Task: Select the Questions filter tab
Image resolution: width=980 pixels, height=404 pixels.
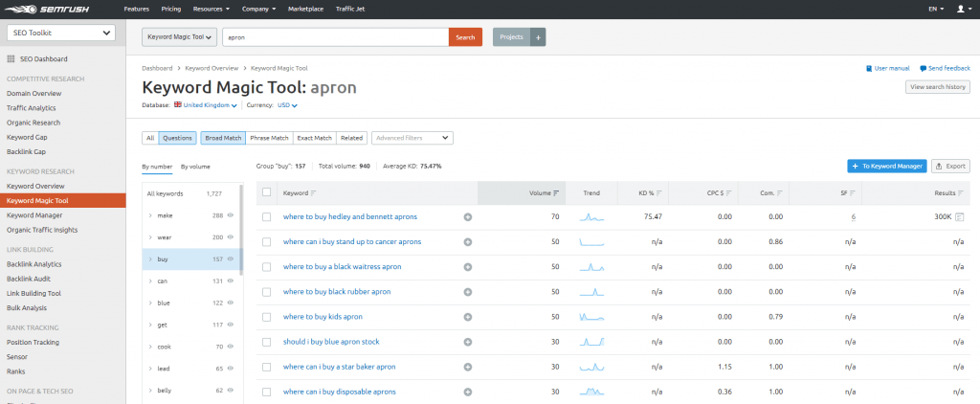Action: [x=177, y=138]
